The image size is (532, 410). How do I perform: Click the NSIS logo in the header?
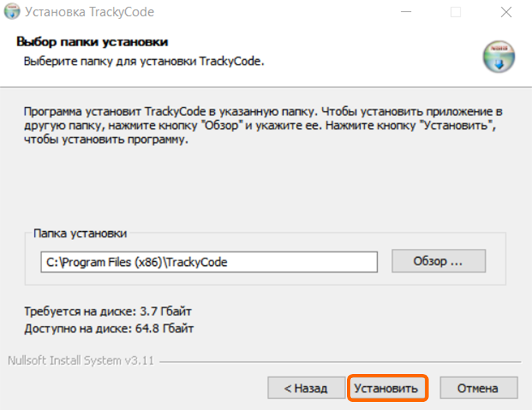499,56
